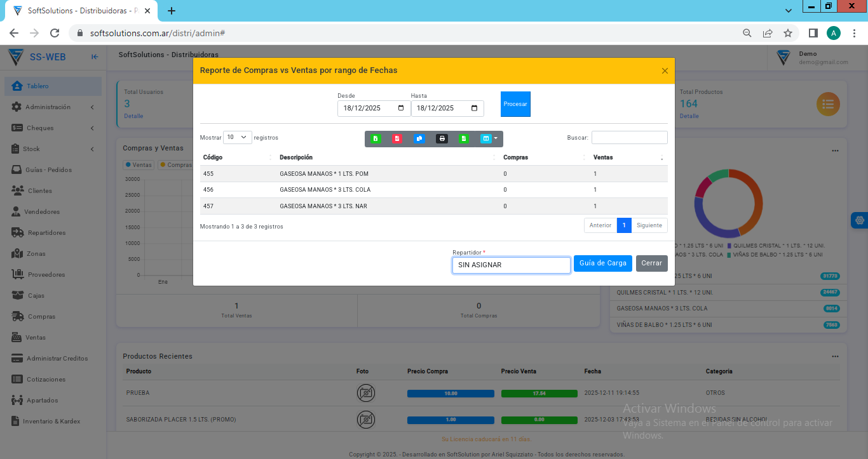
Task: Click the Procesar button
Action: [x=515, y=104]
